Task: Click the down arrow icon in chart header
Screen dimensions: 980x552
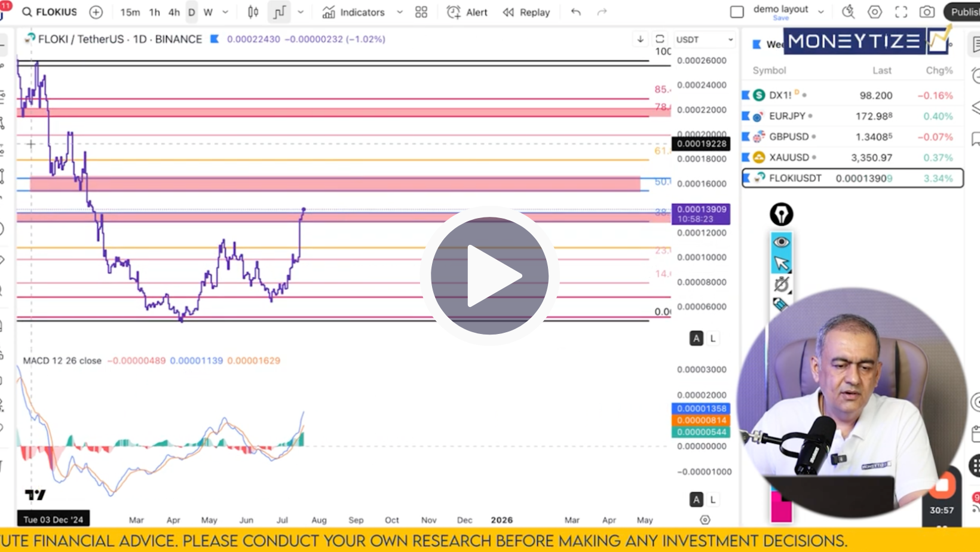Action: coord(640,39)
